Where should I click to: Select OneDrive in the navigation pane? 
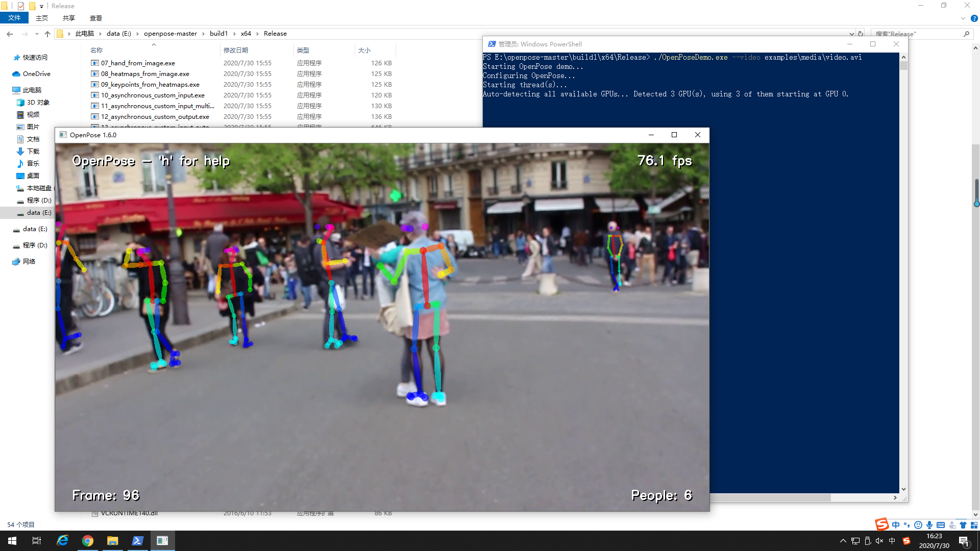(36, 73)
